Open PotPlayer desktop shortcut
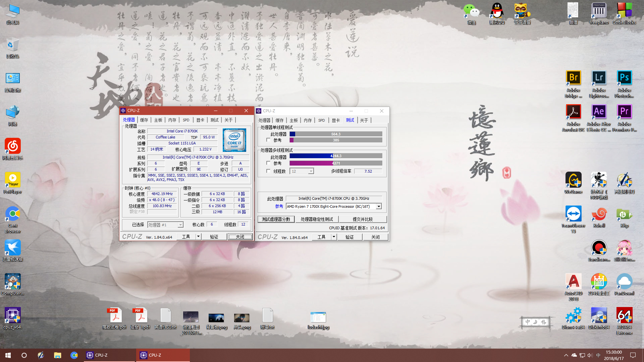The height and width of the screenshot is (362, 644). point(13,183)
